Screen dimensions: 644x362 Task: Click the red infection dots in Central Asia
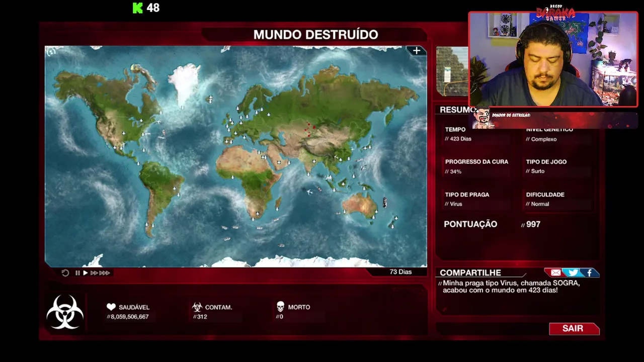[x=309, y=130]
